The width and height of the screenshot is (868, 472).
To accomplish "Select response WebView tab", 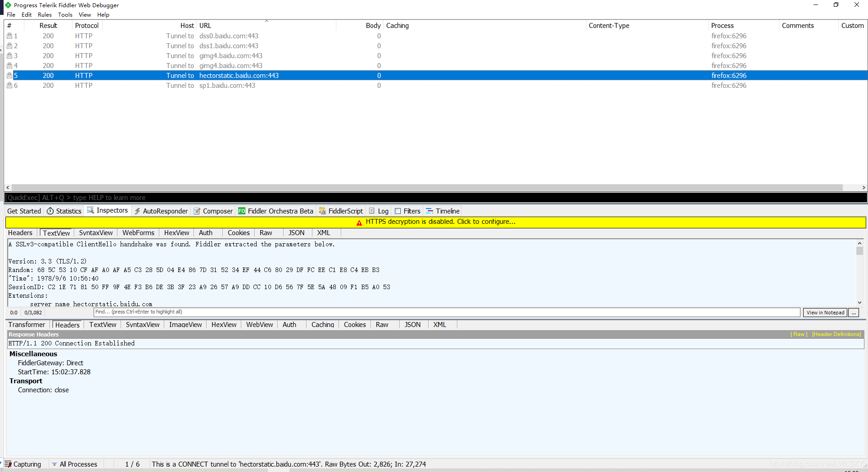I will pos(259,325).
